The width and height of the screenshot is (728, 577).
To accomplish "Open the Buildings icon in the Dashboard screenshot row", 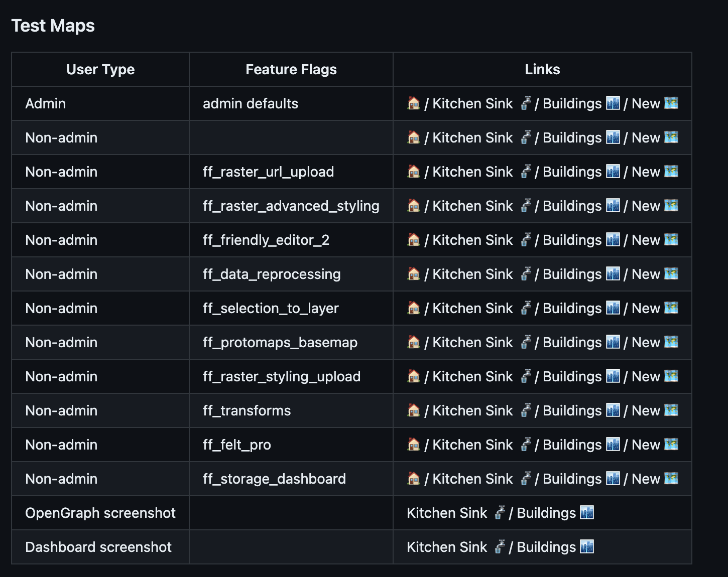I will point(587,547).
